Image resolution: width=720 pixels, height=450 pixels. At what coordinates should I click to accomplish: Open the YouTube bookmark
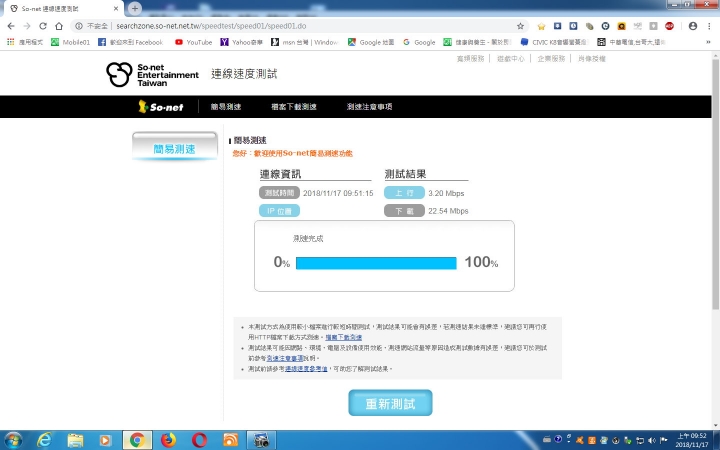point(193,42)
